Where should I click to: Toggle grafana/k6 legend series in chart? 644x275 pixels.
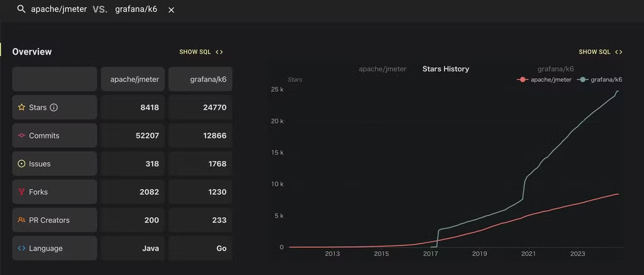click(x=599, y=80)
